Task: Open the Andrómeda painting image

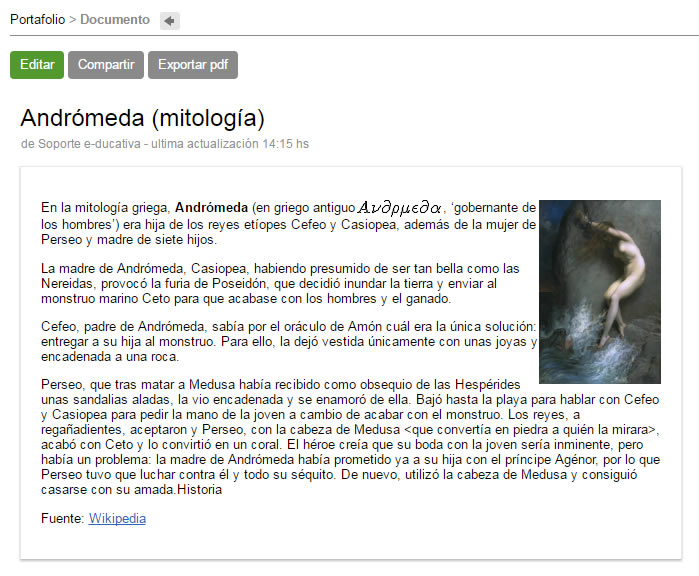Action: [600, 292]
